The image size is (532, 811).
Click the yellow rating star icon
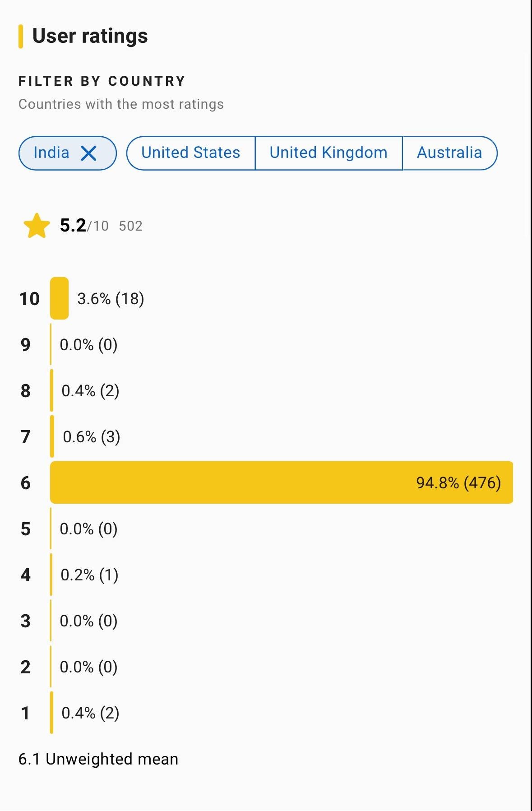click(x=37, y=226)
